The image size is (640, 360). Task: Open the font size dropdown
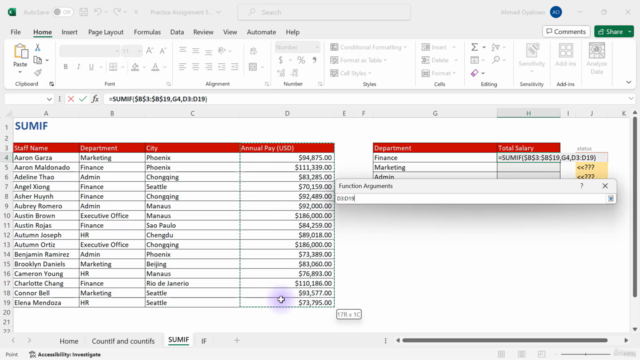pyautogui.click(x=139, y=51)
